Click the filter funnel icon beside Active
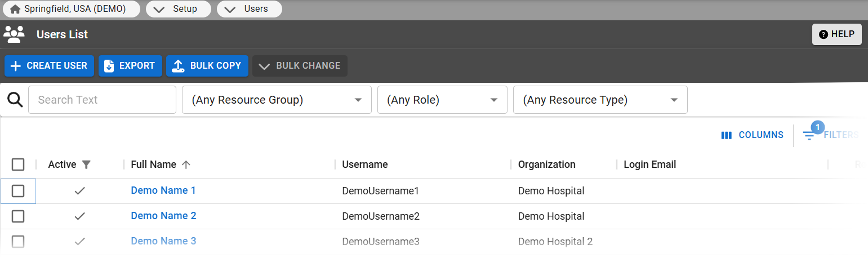The height and width of the screenshot is (258, 868). 86,164
